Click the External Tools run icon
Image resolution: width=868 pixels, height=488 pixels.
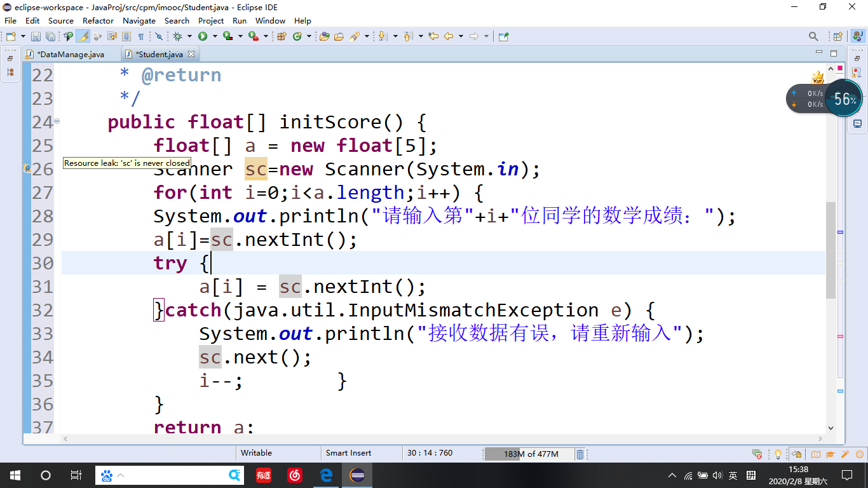[254, 36]
